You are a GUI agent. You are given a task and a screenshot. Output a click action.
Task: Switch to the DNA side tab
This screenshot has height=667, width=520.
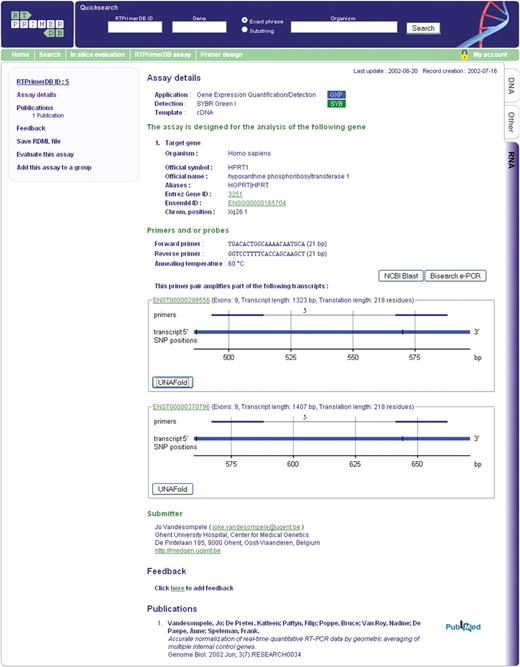click(511, 85)
